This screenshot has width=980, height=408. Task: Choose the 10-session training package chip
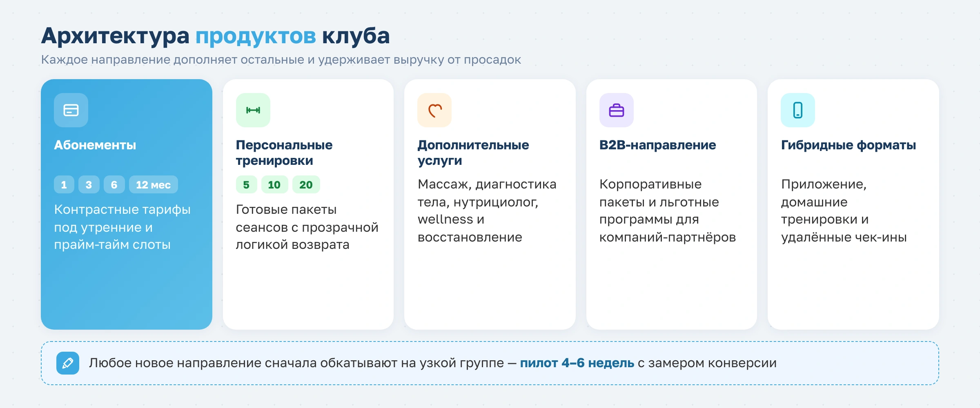[274, 184]
